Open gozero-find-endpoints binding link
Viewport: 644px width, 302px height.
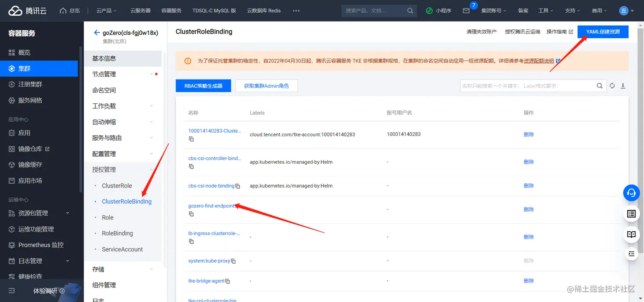[212, 206]
